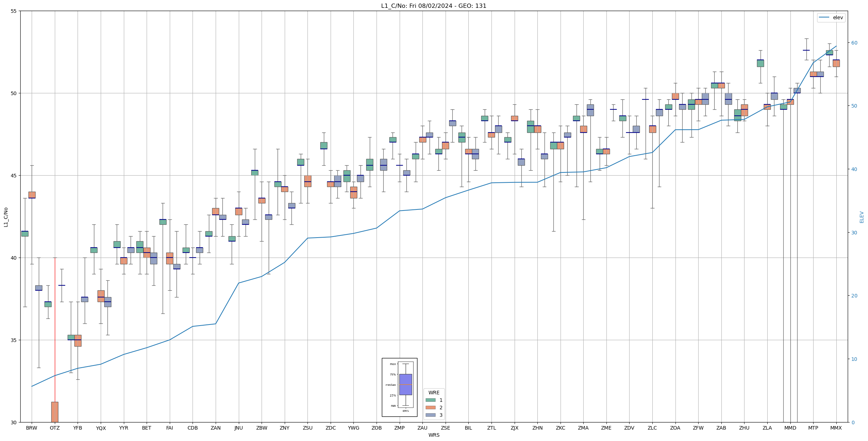This screenshot has height=441, width=868.
Task: Click the ZLC station label
Action: coord(652,428)
